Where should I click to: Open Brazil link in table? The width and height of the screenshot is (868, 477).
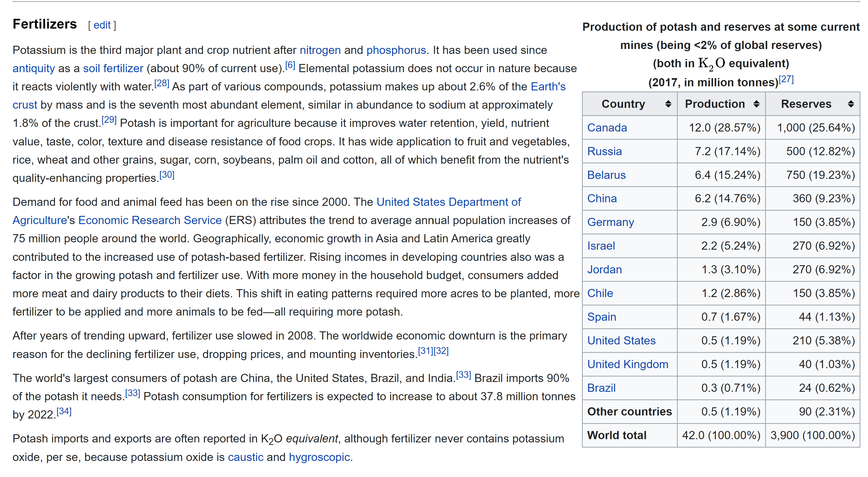[602, 388]
